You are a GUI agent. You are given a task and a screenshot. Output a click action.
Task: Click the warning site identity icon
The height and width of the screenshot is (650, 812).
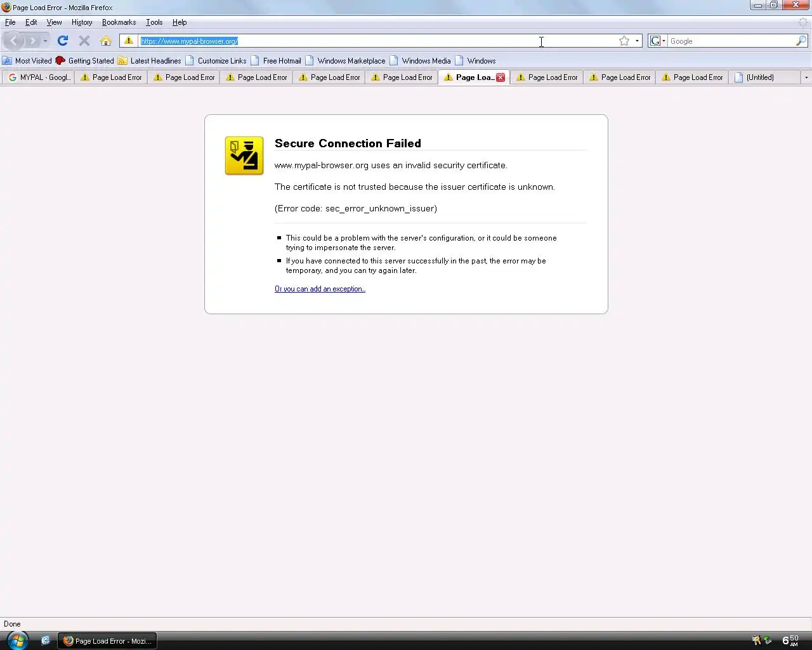tap(129, 41)
